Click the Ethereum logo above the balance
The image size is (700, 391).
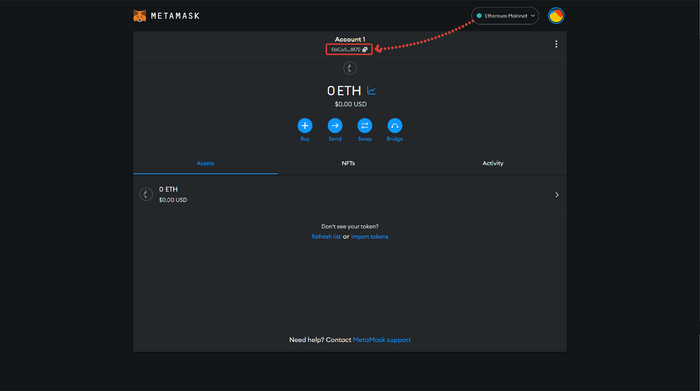(x=350, y=68)
